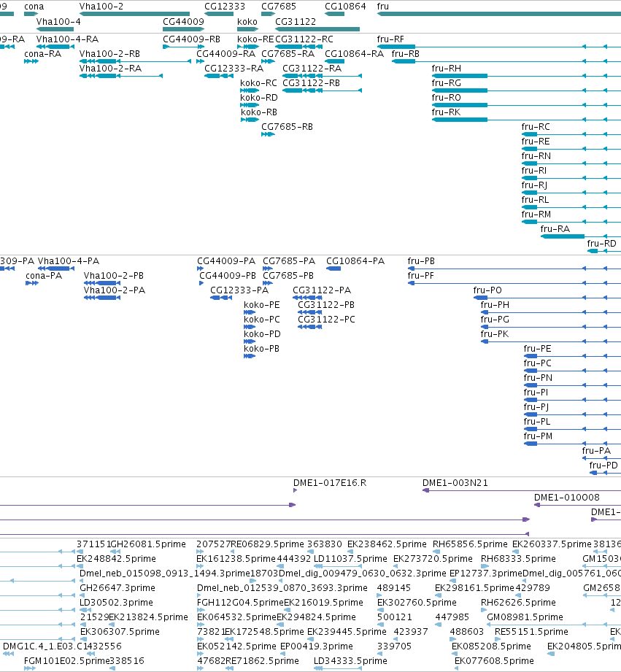
Task: Click the fru-RM transcript label
Action: click(536, 214)
